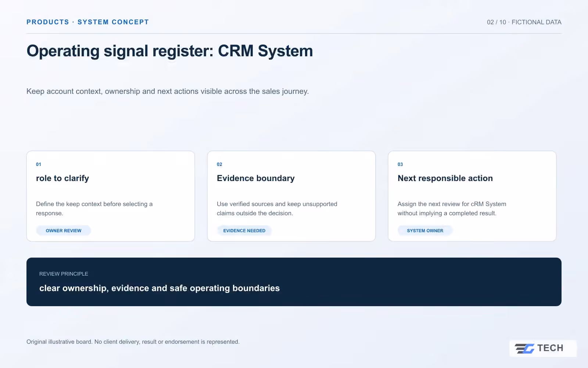This screenshot has width=588, height=368.
Task: Select text Assign the next review description
Action: click(452, 209)
